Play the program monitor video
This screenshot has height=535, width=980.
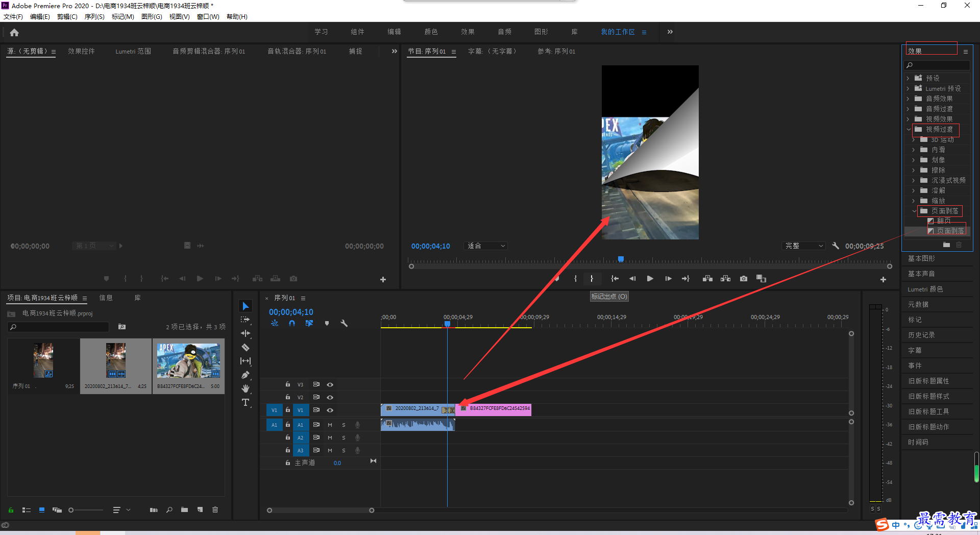(x=650, y=279)
